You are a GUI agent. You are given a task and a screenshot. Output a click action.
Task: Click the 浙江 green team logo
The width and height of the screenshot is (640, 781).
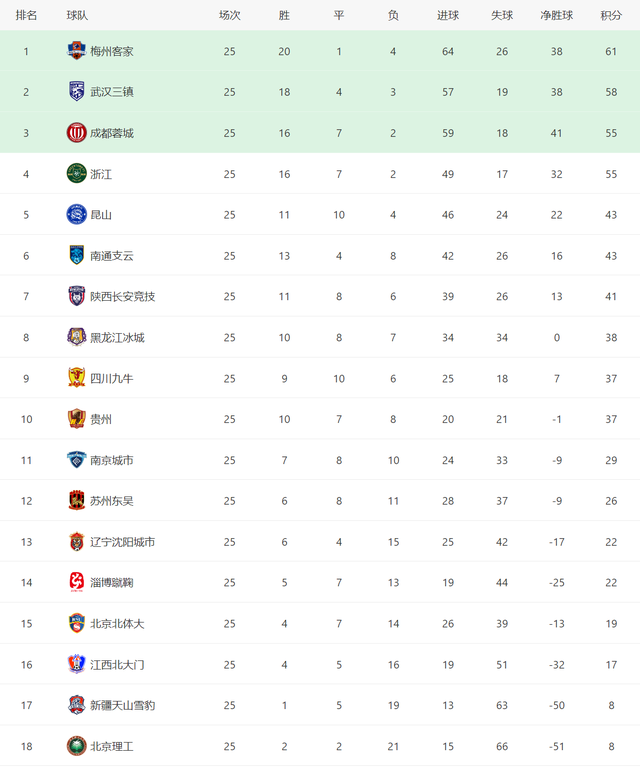click(76, 174)
